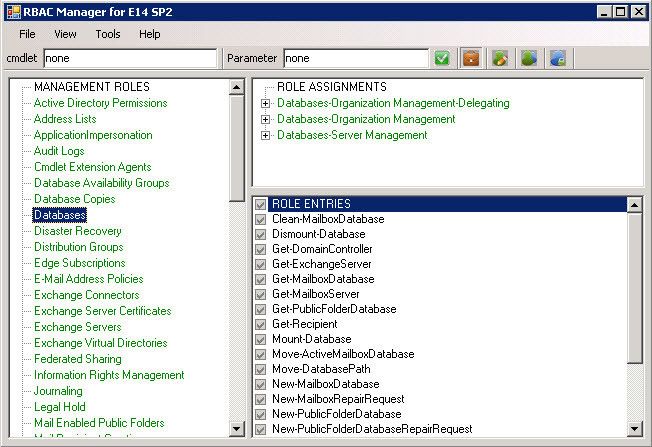This screenshot has width=652, height=447.
Task: Select the Exchange Server Certificates role
Action: (x=103, y=311)
